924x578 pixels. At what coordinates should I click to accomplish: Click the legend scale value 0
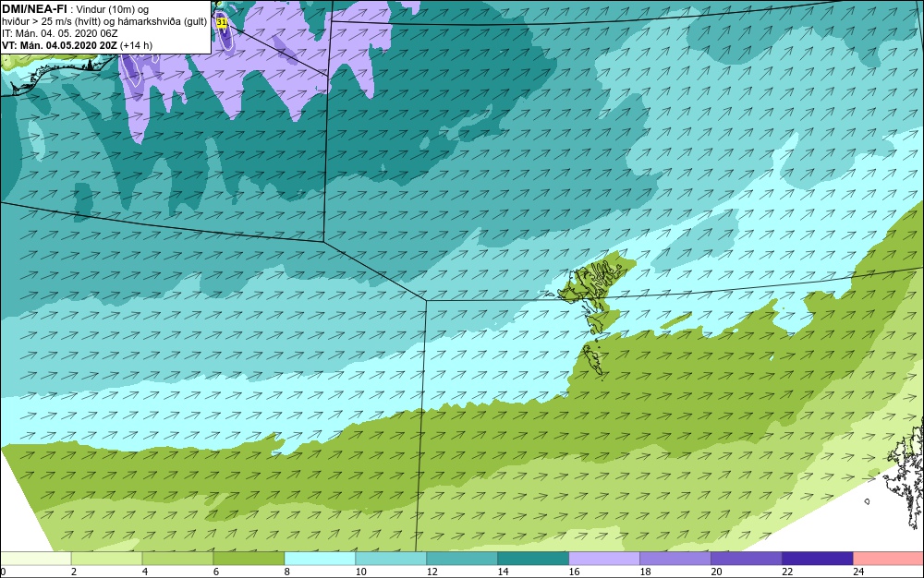tap(3, 572)
